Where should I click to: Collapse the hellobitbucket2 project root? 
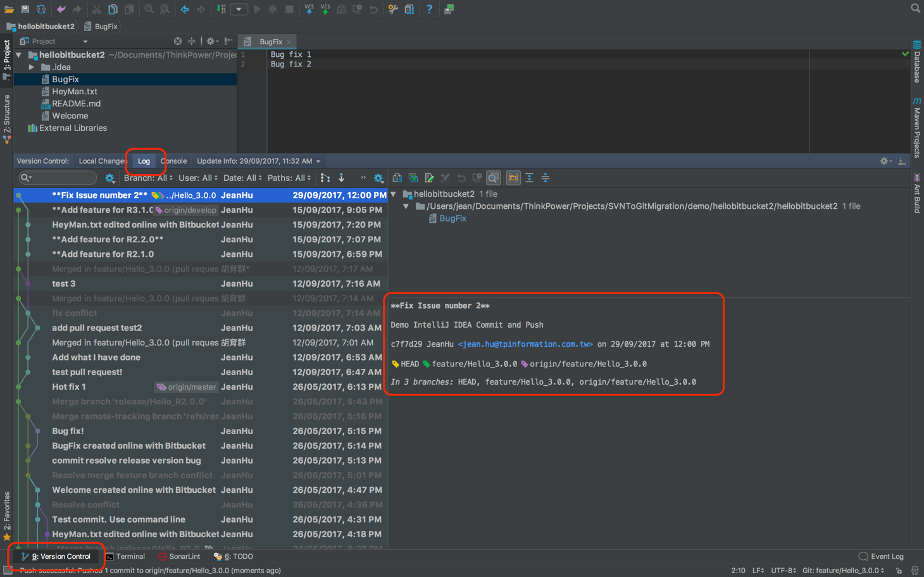coord(19,55)
